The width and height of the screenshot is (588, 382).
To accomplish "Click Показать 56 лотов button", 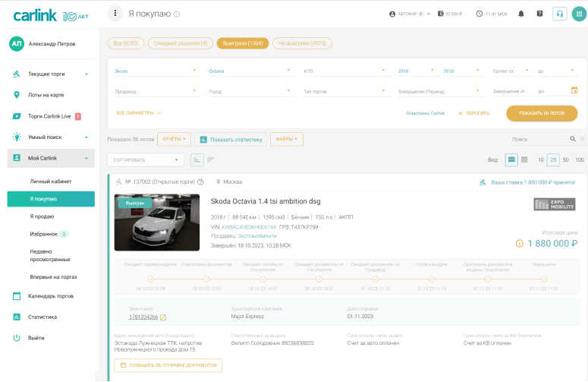I will [542, 113].
